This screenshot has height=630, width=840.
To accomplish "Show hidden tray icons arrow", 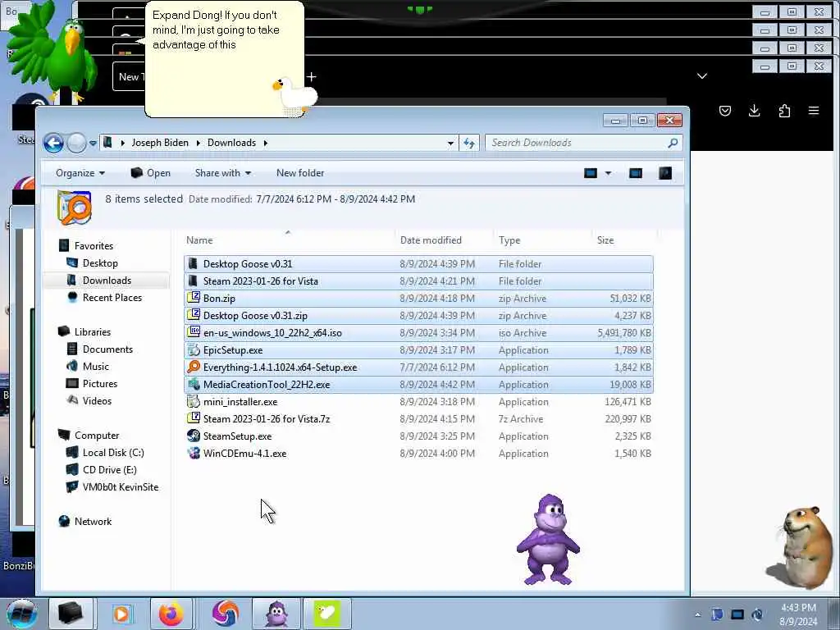I will click(x=697, y=614).
